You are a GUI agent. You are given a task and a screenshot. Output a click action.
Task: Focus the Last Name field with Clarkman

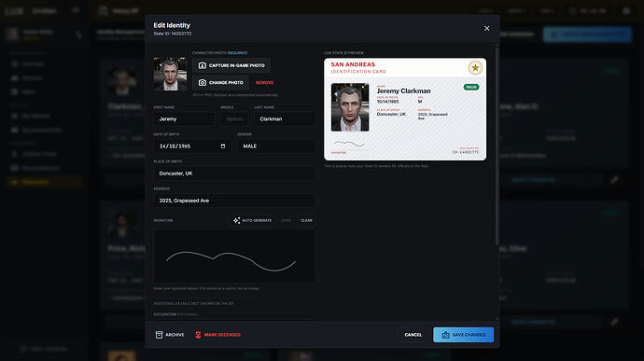click(x=285, y=119)
